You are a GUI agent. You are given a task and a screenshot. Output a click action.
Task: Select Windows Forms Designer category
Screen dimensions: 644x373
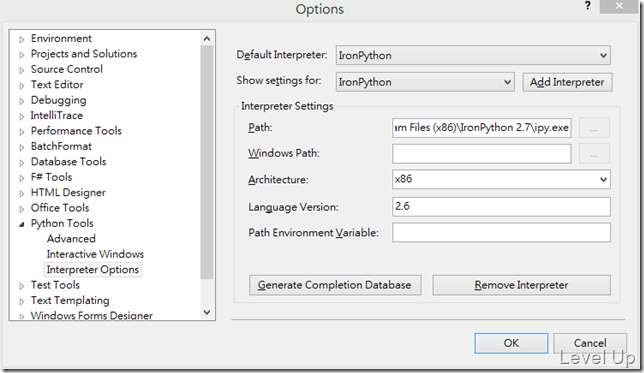pos(92,315)
